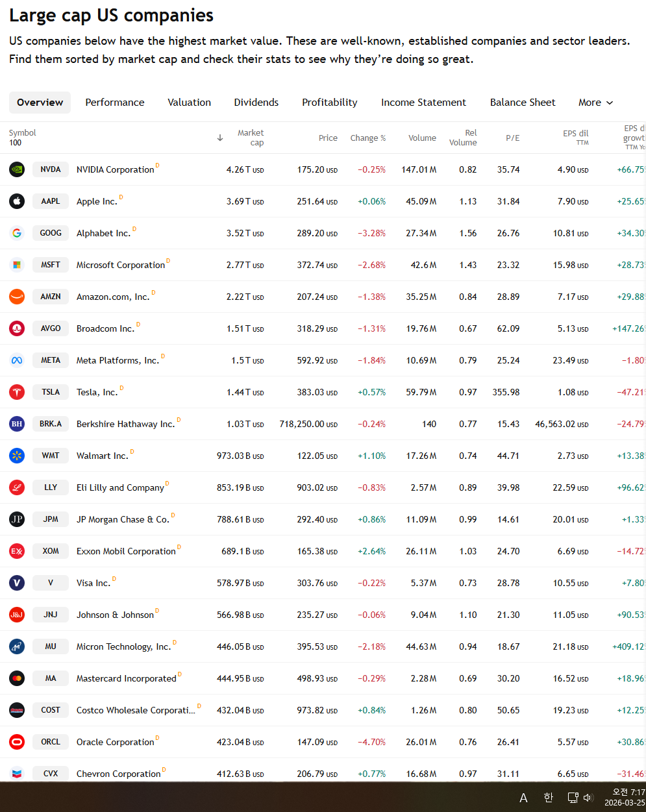Click the Mastercard logo icon
The height and width of the screenshot is (812, 646).
pos(17,678)
